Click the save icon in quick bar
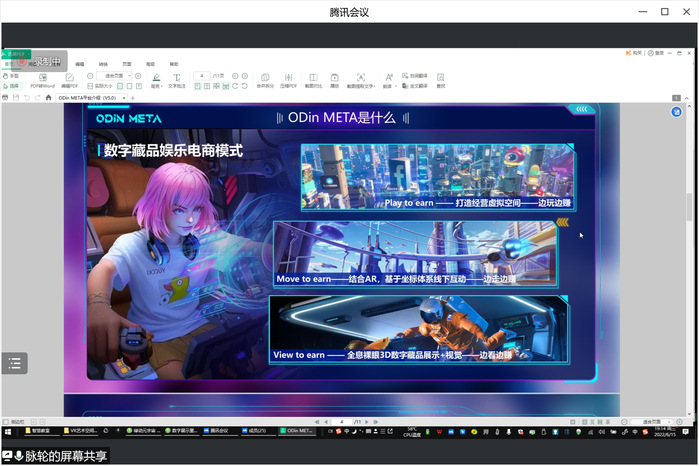Screen dimensions: 699x466 click(x=16, y=98)
